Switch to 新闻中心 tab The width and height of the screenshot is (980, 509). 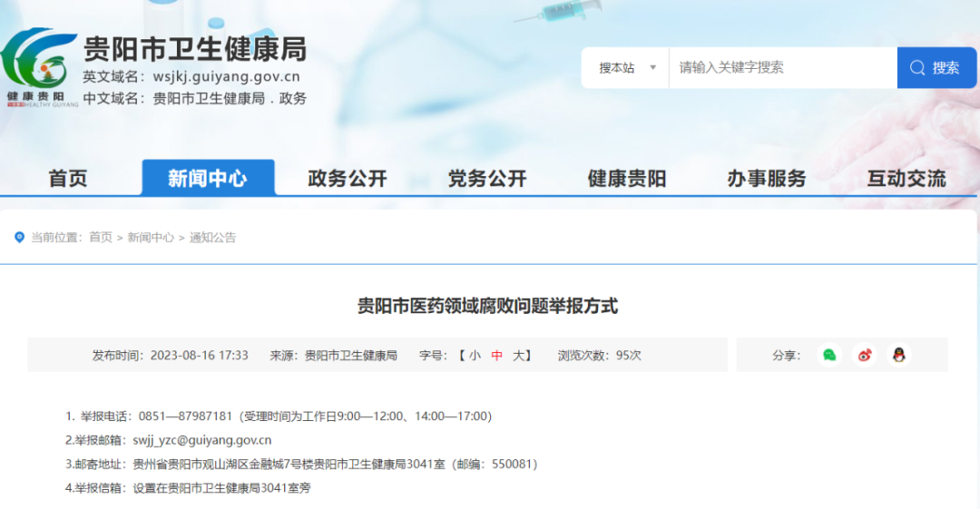point(208,179)
